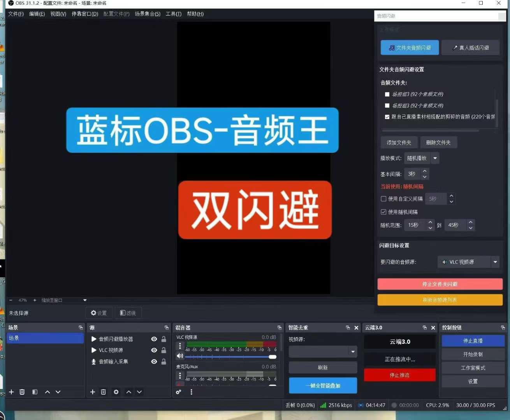Float the 控制按钮 dock with its popout icon

503,328
